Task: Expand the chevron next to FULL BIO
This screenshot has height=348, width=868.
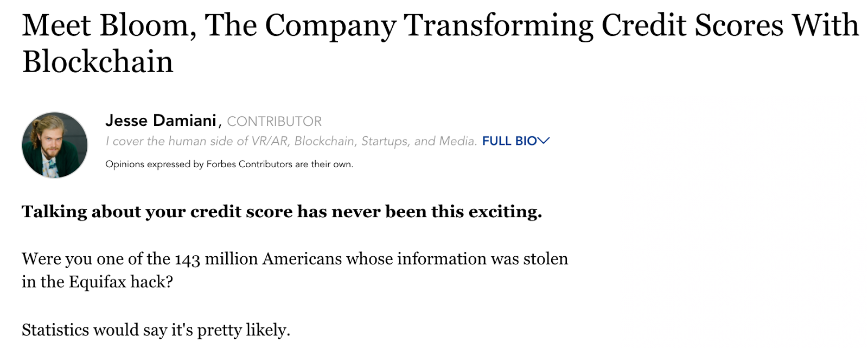Action: click(544, 141)
